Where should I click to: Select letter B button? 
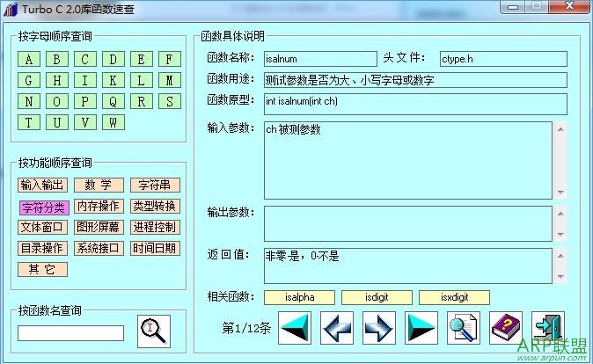click(x=57, y=59)
